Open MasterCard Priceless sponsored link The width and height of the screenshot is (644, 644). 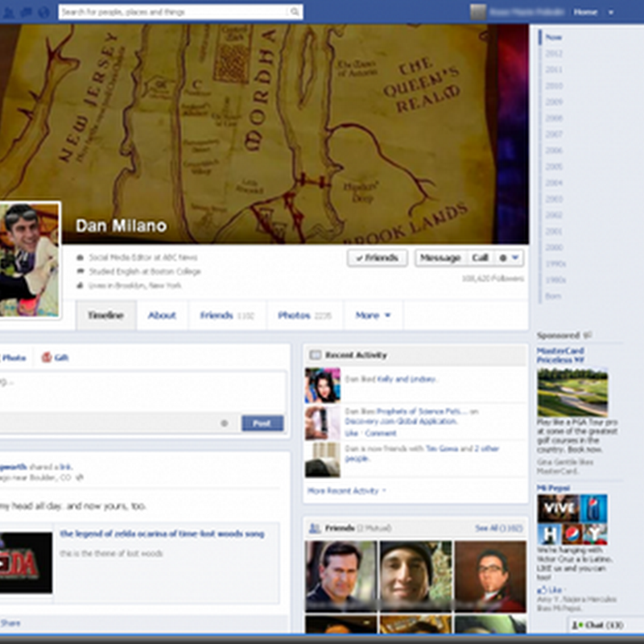560,355
